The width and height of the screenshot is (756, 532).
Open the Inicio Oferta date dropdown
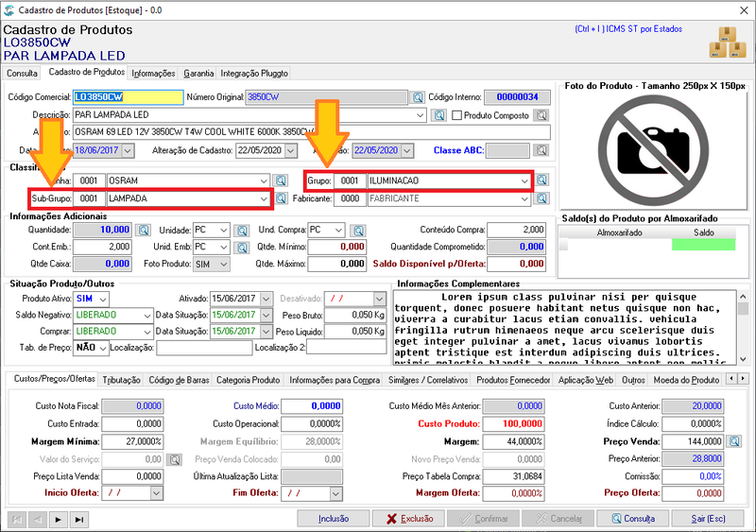[156, 493]
